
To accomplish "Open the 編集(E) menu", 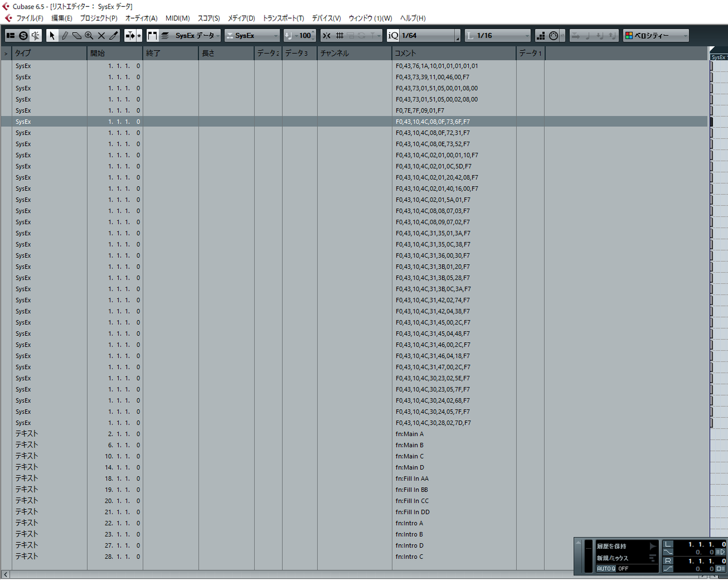I will click(62, 18).
